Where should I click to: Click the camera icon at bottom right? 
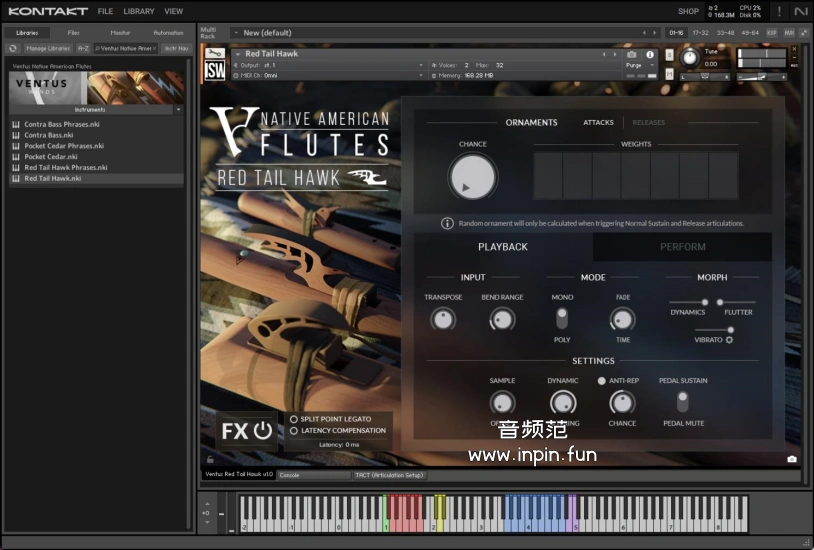tap(792, 459)
